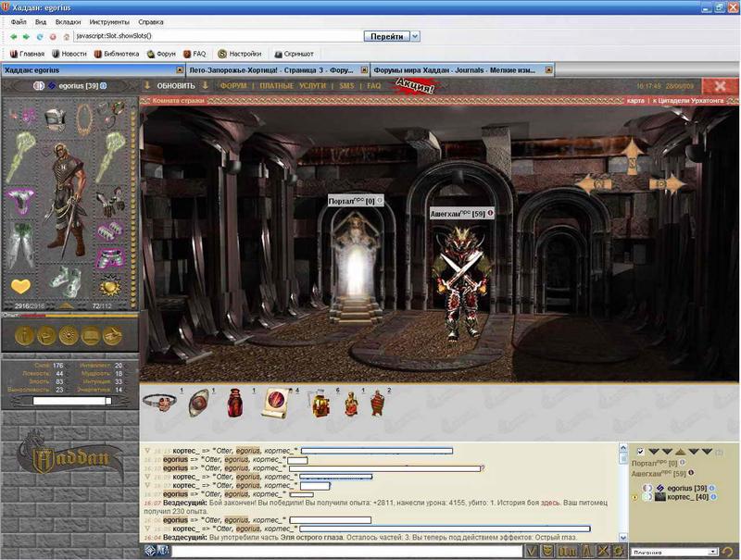Select кортес_ [40] in player list

coord(687,497)
